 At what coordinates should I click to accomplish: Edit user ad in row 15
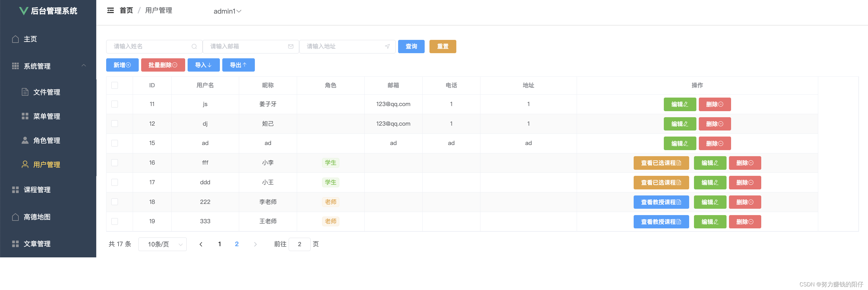680,143
